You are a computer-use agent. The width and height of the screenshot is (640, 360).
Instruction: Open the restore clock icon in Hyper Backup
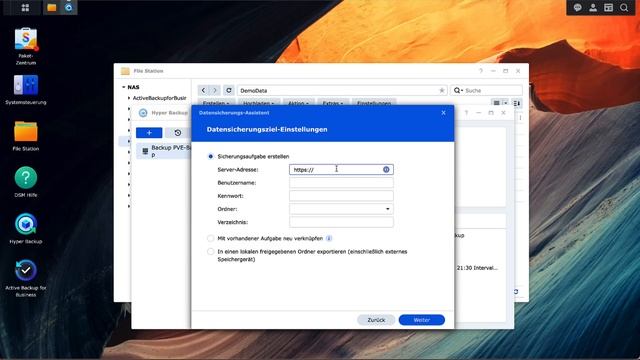(x=178, y=133)
